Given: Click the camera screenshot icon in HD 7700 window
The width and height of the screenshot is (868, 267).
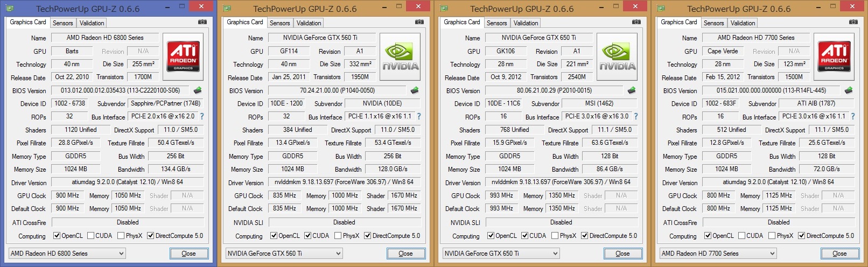Looking at the screenshot, I should pyautogui.click(x=853, y=22).
